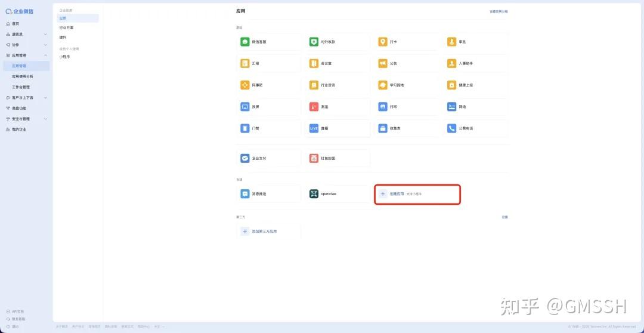Open the 投屏 screen cast icon
This screenshot has height=333, width=644.
pos(245,106)
